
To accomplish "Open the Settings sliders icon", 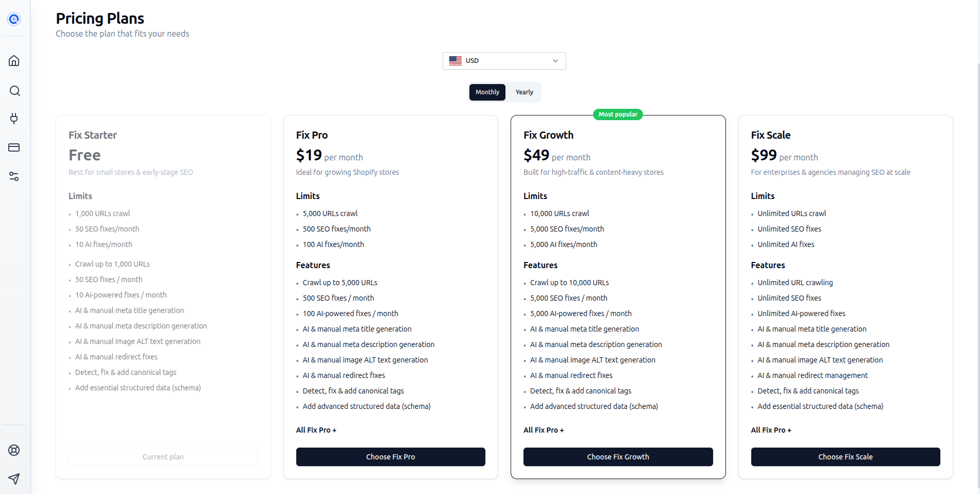I will tap(14, 177).
